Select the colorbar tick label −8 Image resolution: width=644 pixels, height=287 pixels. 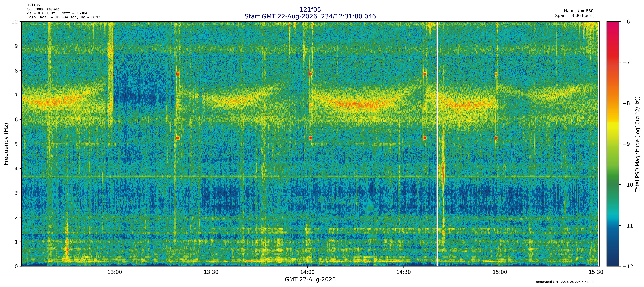626,103
